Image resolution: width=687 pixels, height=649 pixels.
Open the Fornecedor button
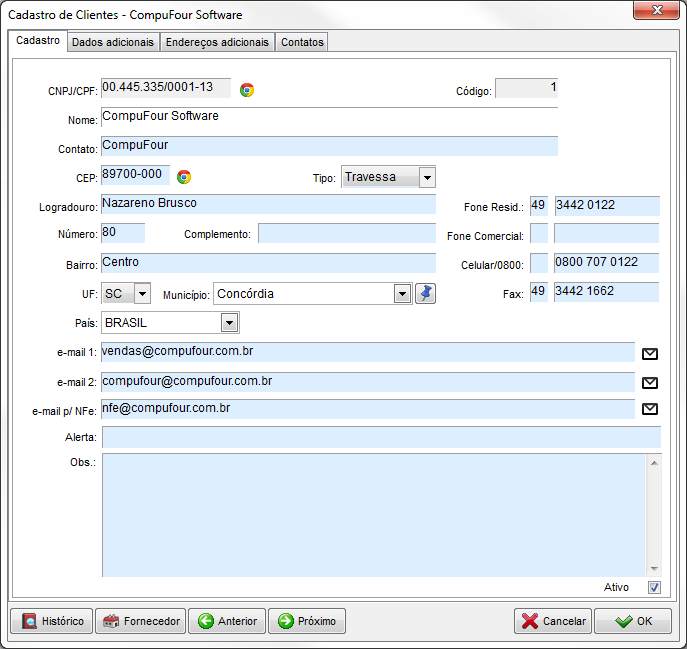pos(141,621)
